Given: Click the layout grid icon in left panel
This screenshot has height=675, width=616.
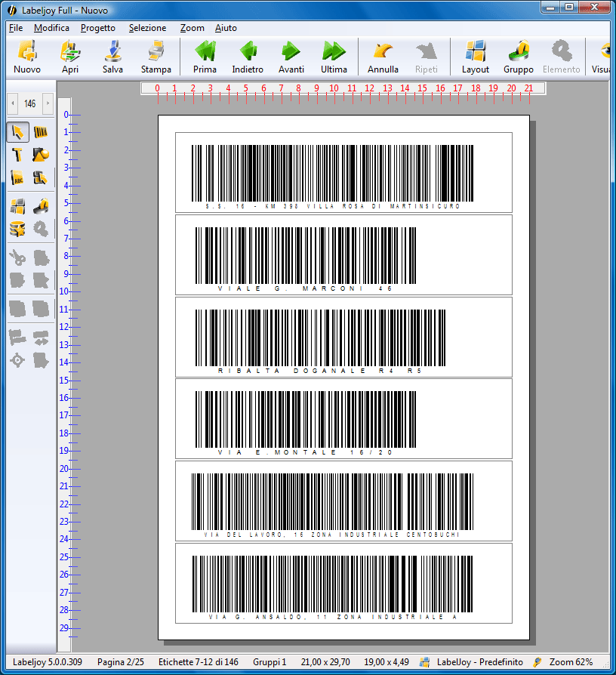Looking at the screenshot, I should tap(17, 206).
